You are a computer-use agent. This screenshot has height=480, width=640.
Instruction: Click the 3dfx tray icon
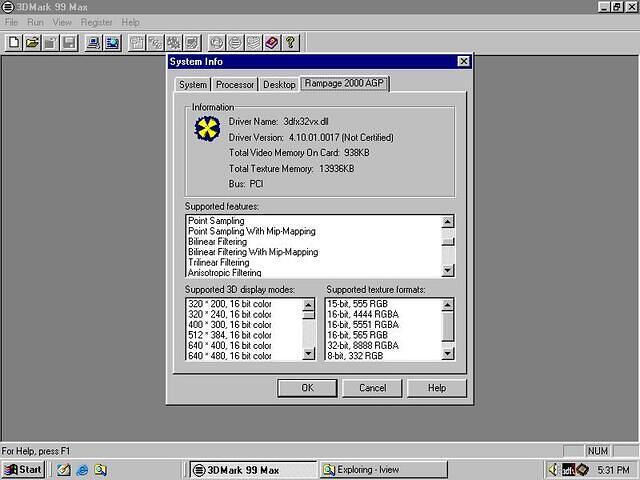click(568, 469)
